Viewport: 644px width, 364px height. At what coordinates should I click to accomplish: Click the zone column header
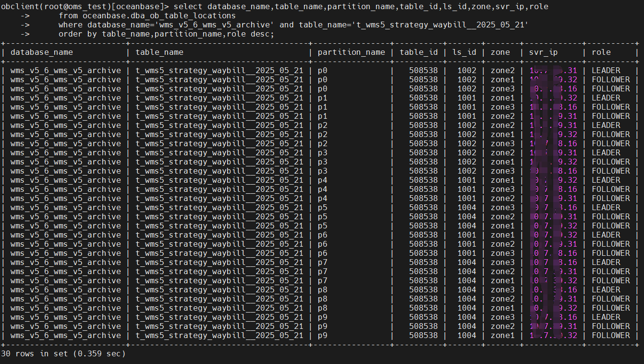tap(500, 52)
